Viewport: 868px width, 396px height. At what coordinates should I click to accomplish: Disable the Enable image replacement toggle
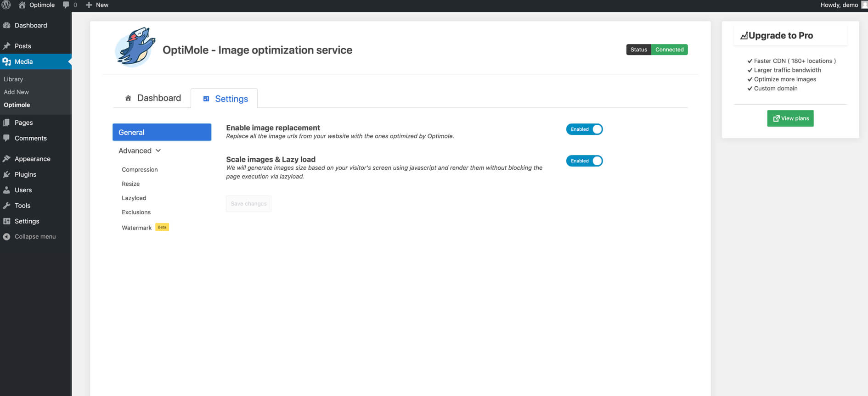(584, 129)
